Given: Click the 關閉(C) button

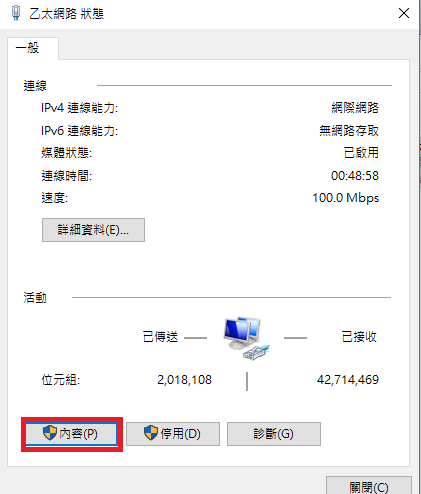Looking at the screenshot, I should tap(369, 486).
